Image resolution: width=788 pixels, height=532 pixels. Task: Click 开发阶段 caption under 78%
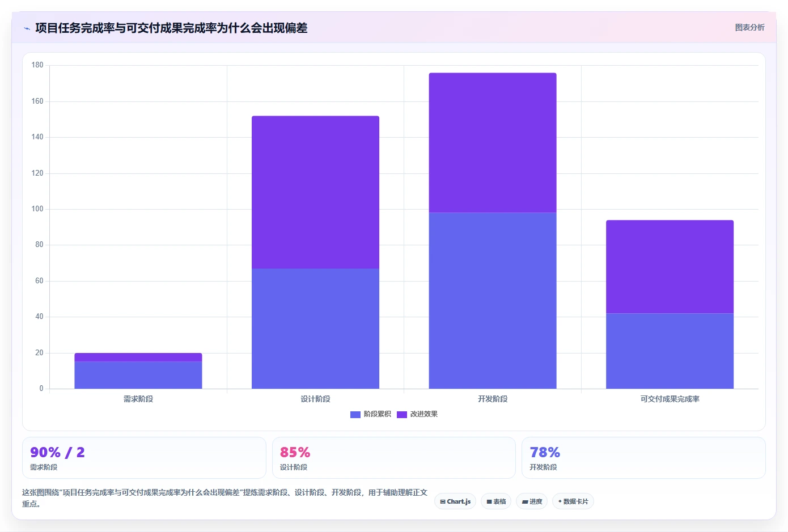tap(543, 467)
